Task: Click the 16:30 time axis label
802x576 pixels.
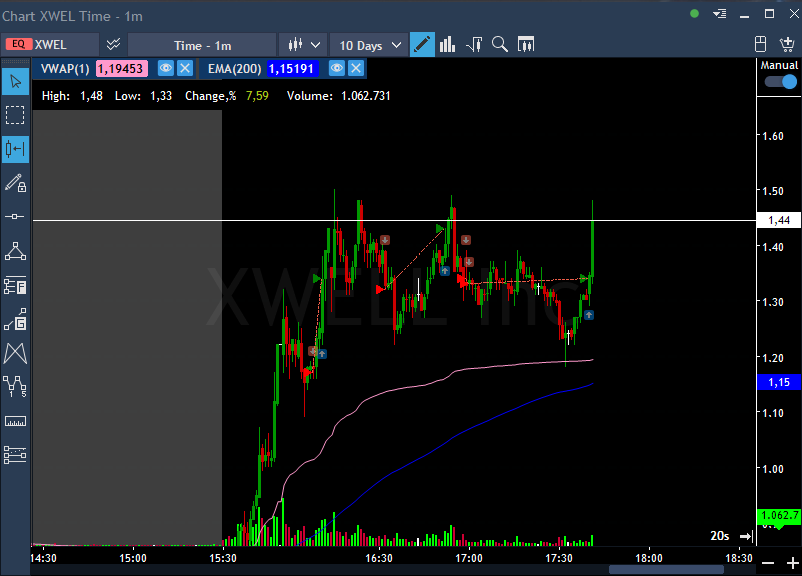Action: [379, 558]
